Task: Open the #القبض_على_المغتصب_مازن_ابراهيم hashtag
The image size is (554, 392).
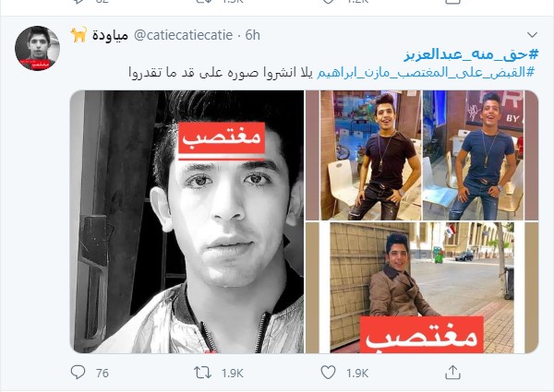Action: coord(426,73)
